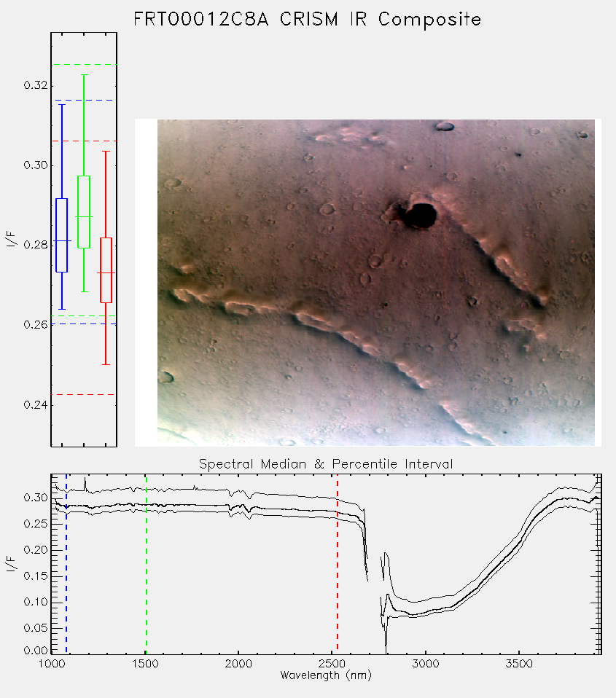This screenshot has width=616, height=698.
Task: Click the Spectral Median & Percentile Interval heading
Action: point(326,464)
